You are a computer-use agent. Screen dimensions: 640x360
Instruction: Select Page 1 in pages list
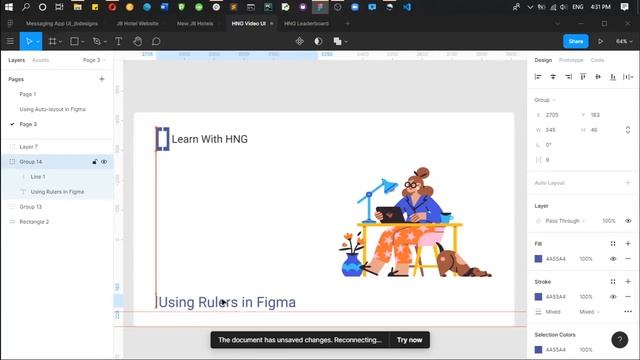[28, 94]
